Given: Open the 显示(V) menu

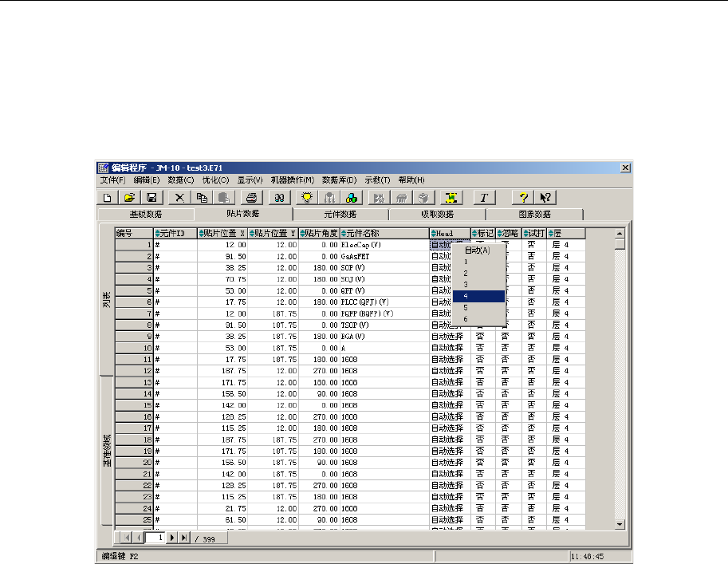Looking at the screenshot, I should coord(250,179).
